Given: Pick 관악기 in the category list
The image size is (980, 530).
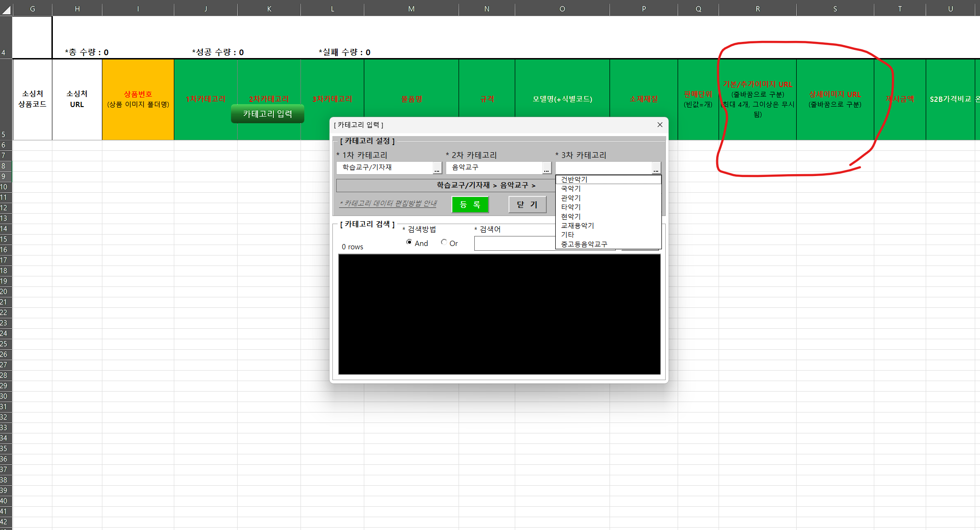Looking at the screenshot, I should pos(570,198).
